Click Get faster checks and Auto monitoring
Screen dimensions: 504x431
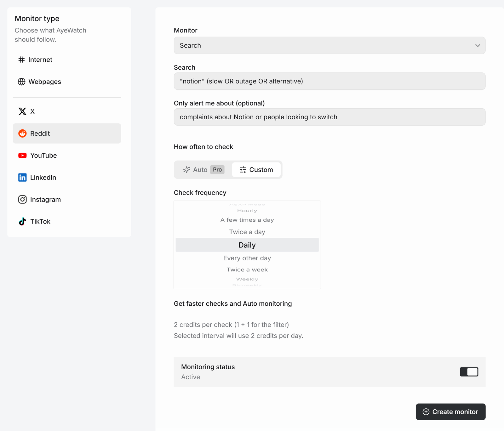click(x=233, y=303)
